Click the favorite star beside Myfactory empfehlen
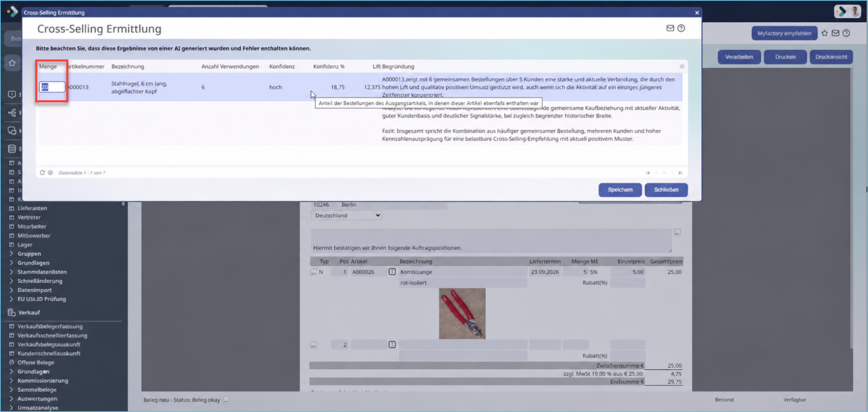 click(x=824, y=33)
